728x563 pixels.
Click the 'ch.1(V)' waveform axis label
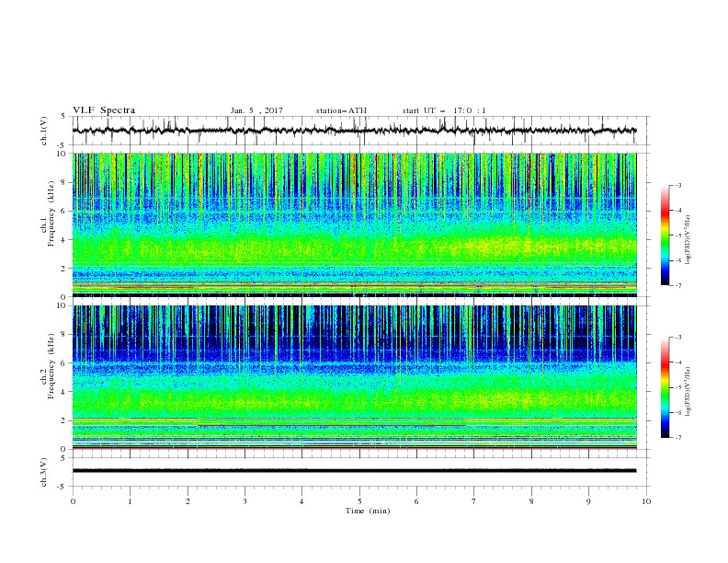pos(44,131)
